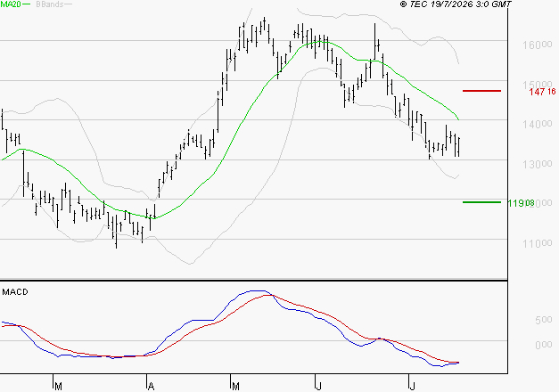This screenshot has width=559, height=392.
Task: Select the 110.00 price axis label
Action: 538,243
